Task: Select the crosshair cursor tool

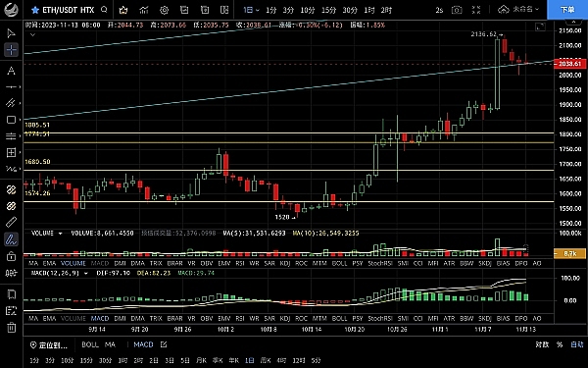Action: [x=11, y=50]
